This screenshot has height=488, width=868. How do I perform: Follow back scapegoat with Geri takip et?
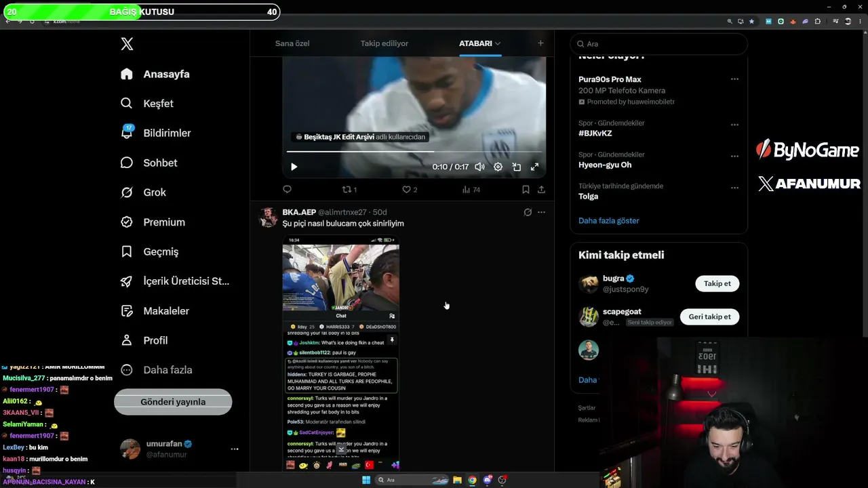pos(710,317)
